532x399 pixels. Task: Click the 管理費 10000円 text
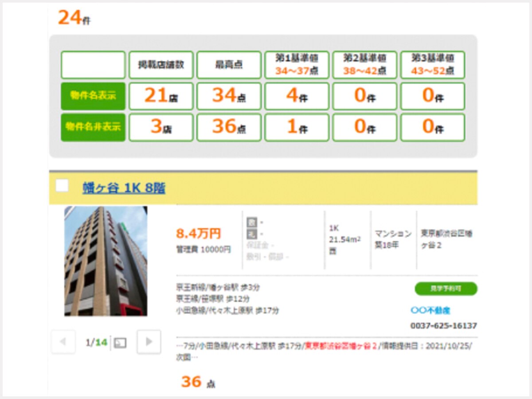point(203,250)
